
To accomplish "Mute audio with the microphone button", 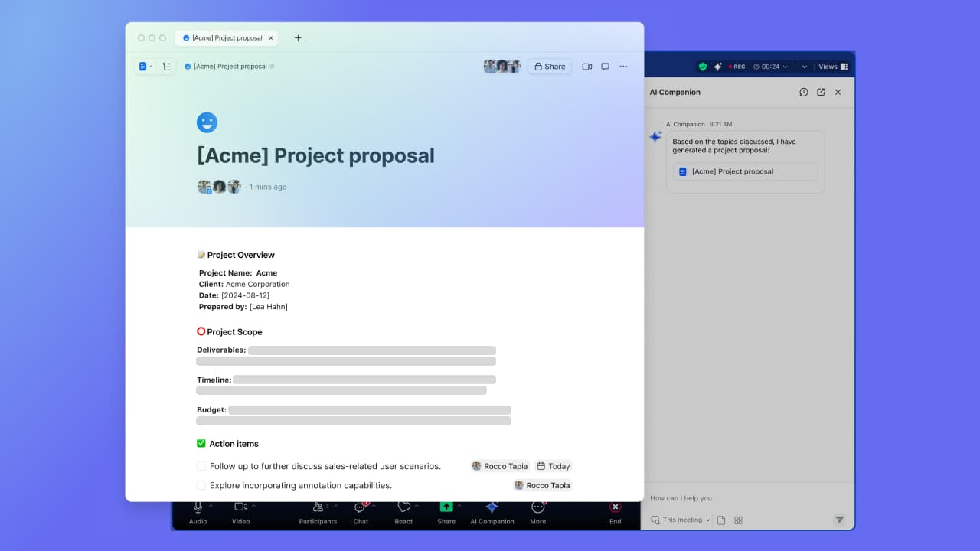I will (198, 507).
